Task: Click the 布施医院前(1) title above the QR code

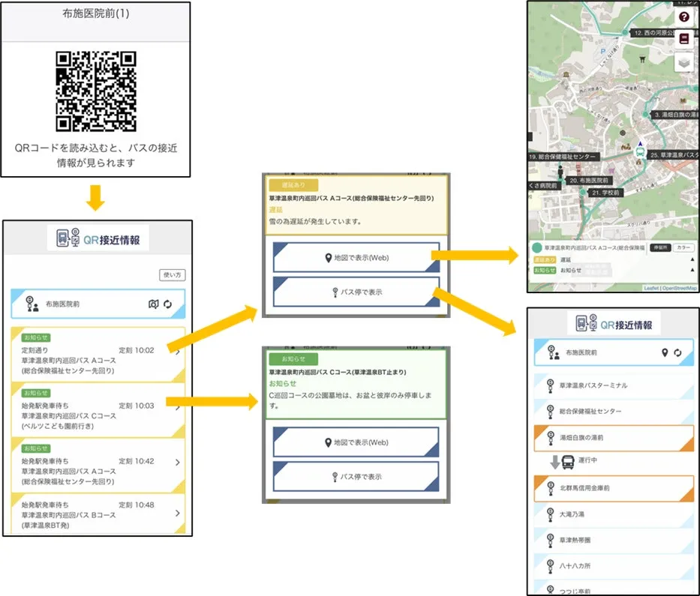Action: (96, 13)
